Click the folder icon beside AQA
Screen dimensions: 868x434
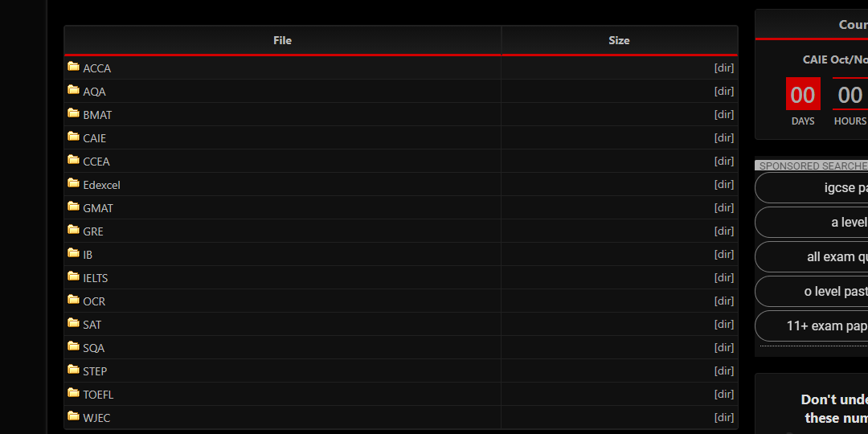coord(74,90)
